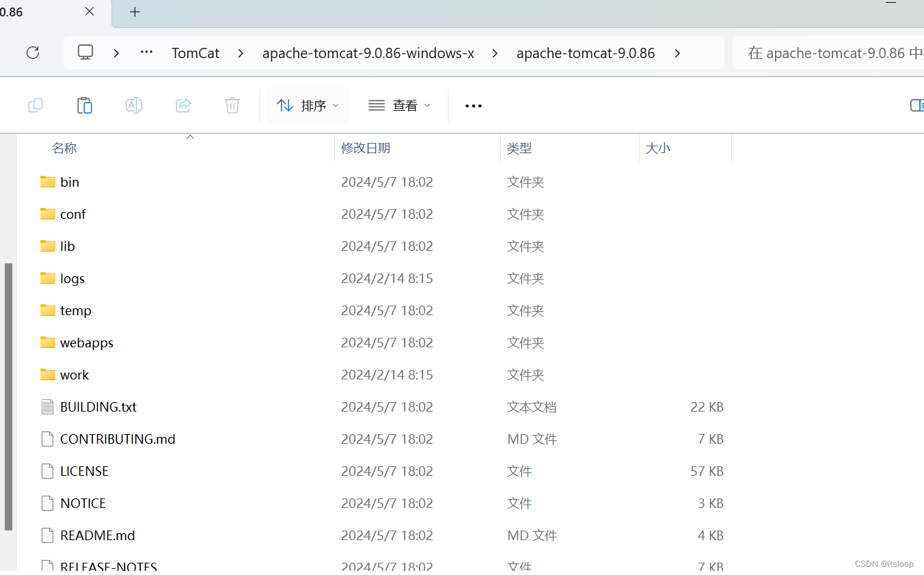Select the webapps folder icon
The width and height of the screenshot is (924, 575).
pos(48,343)
